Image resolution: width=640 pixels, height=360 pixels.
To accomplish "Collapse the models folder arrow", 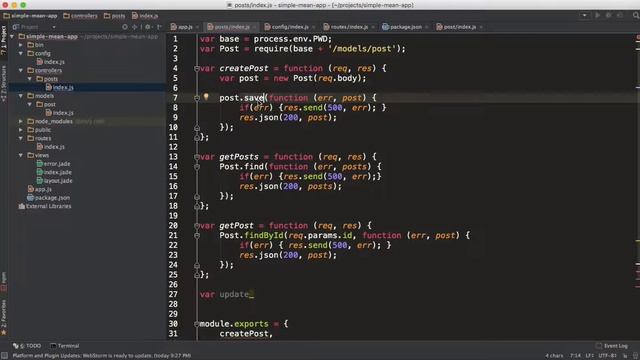I will (21, 96).
